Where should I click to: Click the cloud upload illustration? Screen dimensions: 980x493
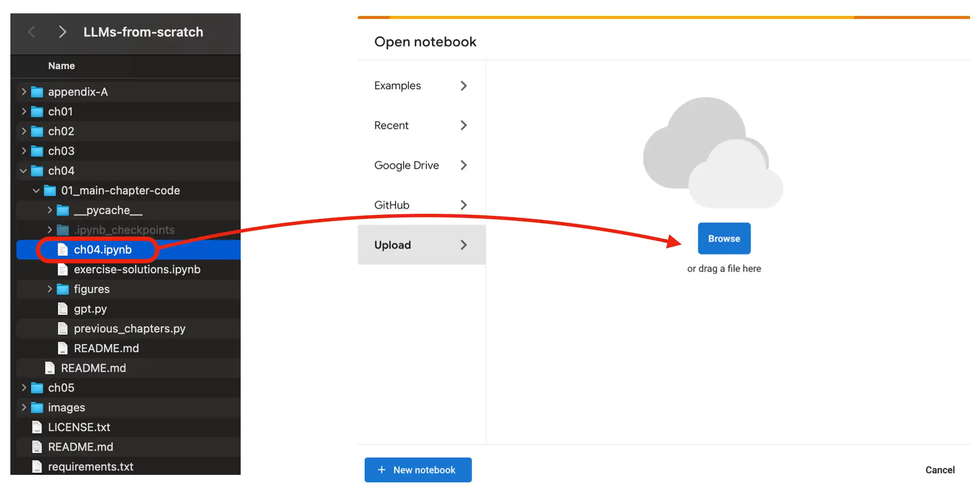713,153
